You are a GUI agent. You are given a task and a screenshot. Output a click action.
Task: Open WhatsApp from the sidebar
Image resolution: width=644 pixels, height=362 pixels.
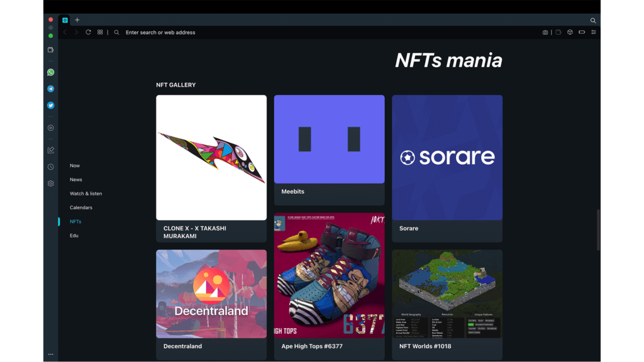coord(51,72)
